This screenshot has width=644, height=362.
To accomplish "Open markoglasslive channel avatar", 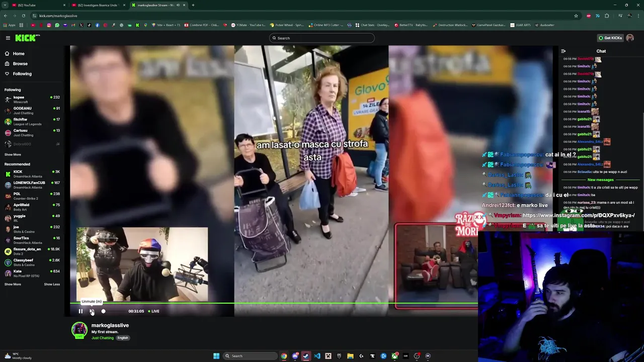I will click(x=79, y=330).
